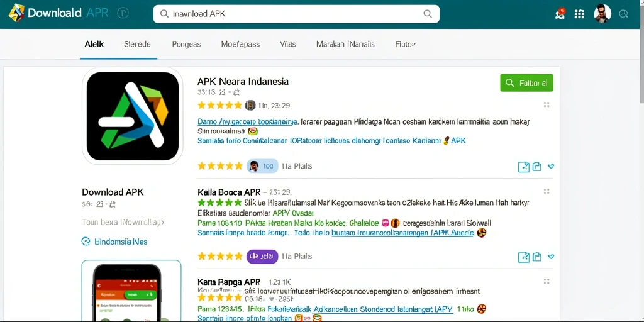Open the user profile avatar
The height and width of the screenshot is (322, 644).
pyautogui.click(x=602, y=14)
